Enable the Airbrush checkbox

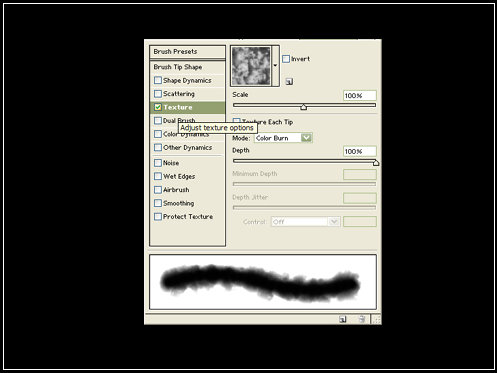point(158,190)
